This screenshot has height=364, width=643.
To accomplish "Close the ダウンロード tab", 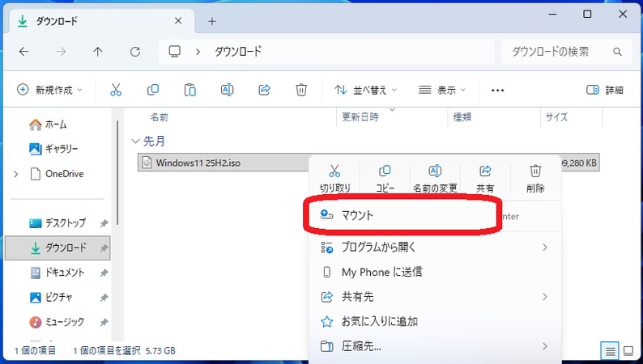I will (x=178, y=21).
